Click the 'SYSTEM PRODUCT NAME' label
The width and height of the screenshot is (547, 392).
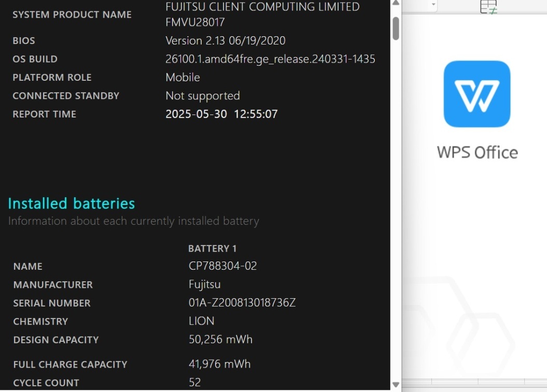coord(72,14)
